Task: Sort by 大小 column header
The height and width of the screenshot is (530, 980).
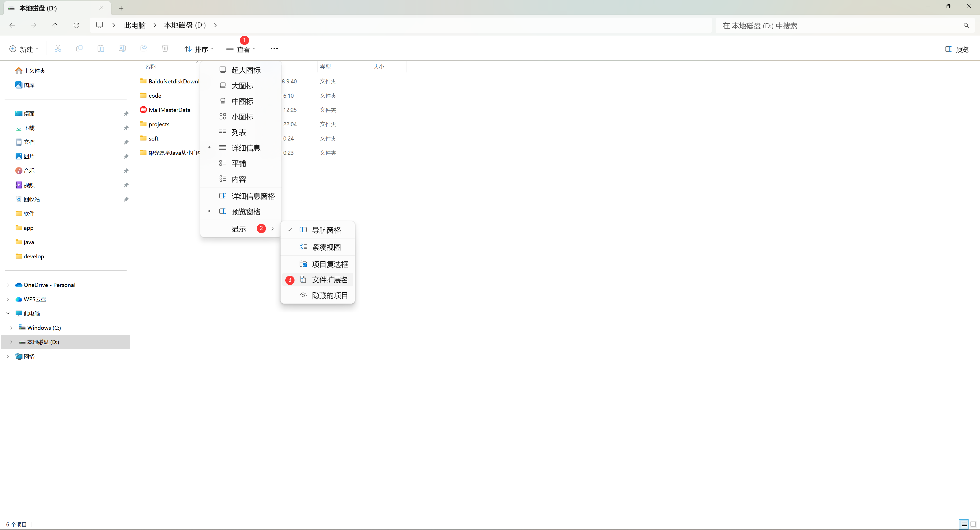Action: 379,67
